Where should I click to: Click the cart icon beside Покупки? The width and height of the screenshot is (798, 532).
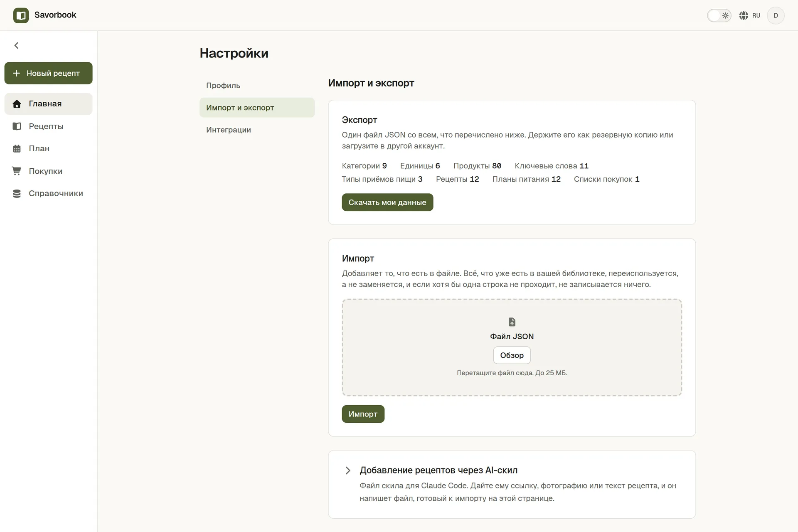coord(17,171)
